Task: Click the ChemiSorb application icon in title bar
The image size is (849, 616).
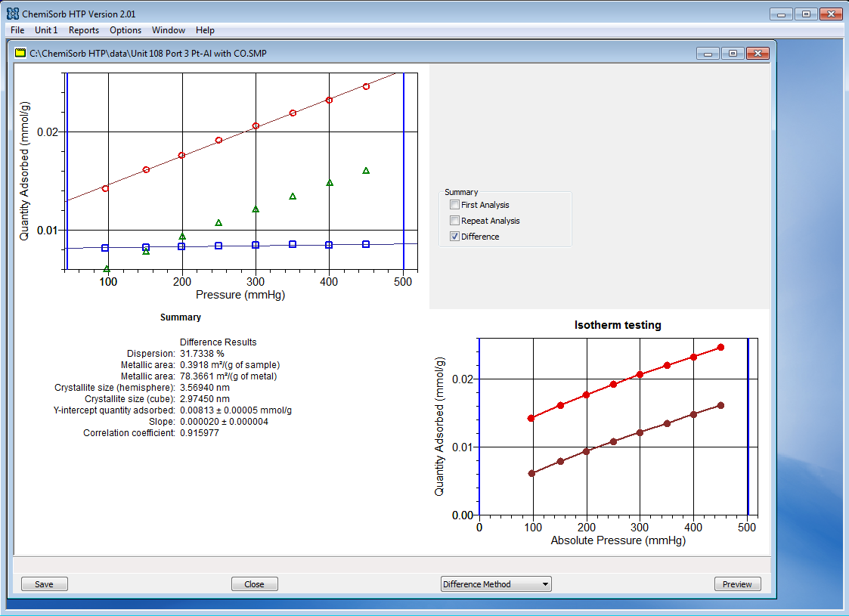Action: [x=12, y=14]
